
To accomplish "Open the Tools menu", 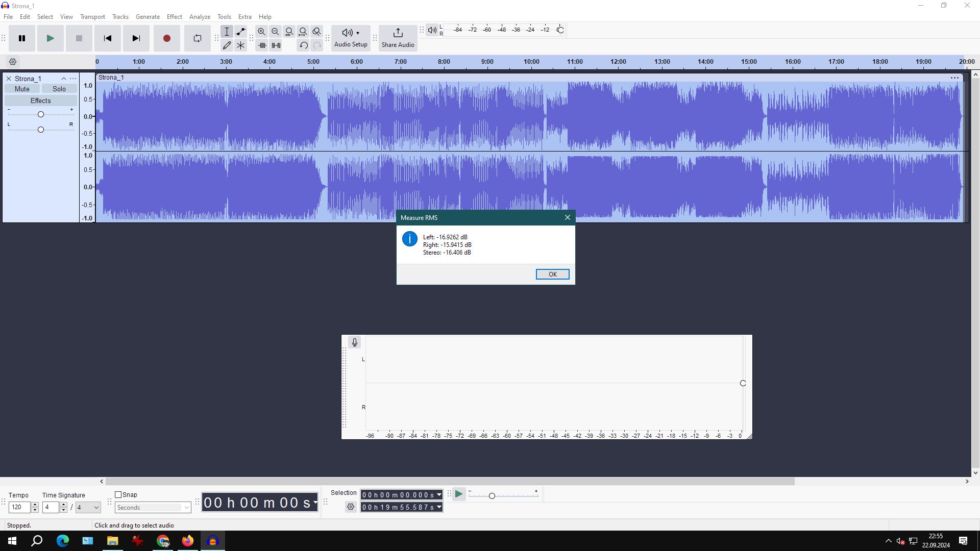I will (x=224, y=17).
